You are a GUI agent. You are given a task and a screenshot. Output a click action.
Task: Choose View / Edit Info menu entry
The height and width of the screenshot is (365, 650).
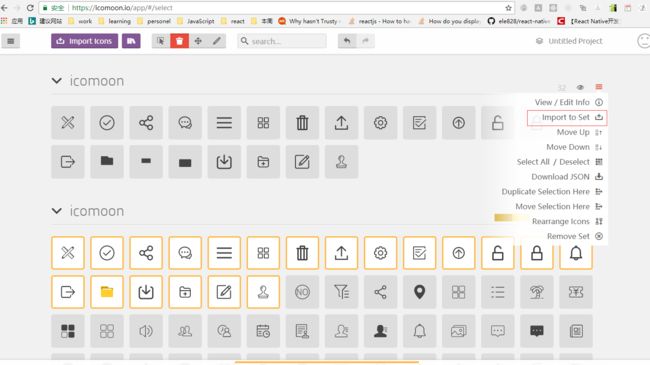pyautogui.click(x=568, y=102)
